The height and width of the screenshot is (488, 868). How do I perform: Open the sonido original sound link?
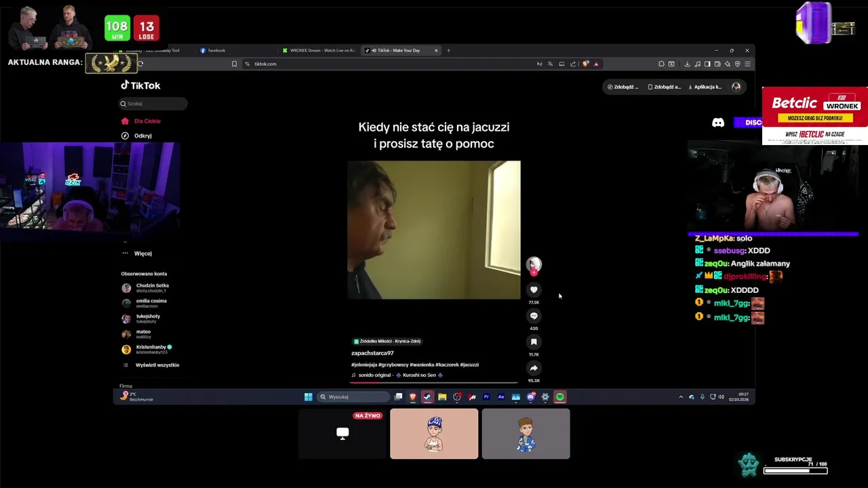[397, 375]
